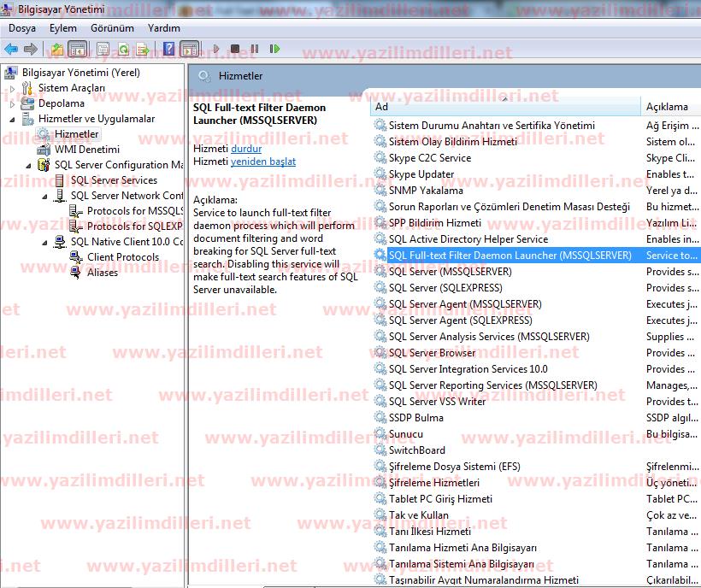
Task: Open the Help icon on the toolbar
Action: (168, 49)
